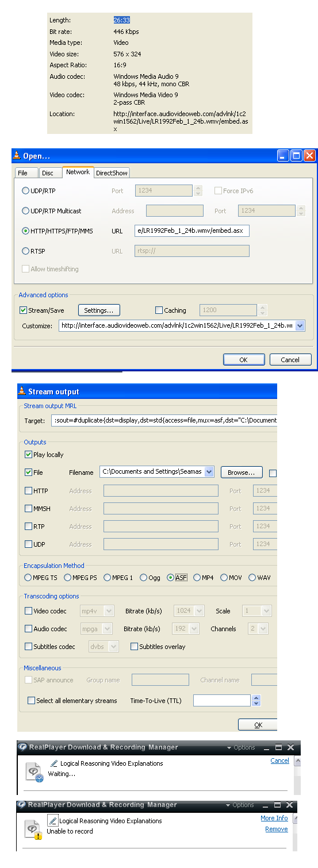Enable UDP output checkbox
This screenshot has width=318, height=868.
29,544
